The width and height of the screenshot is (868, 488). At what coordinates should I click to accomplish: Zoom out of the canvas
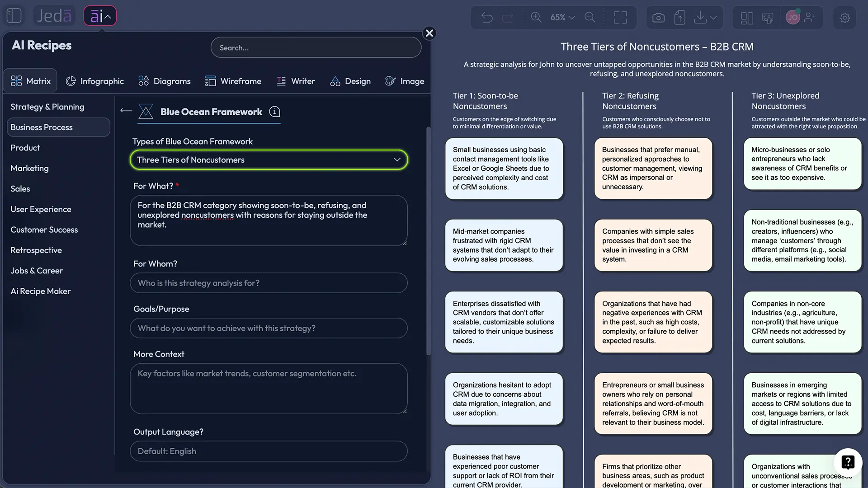coord(590,17)
